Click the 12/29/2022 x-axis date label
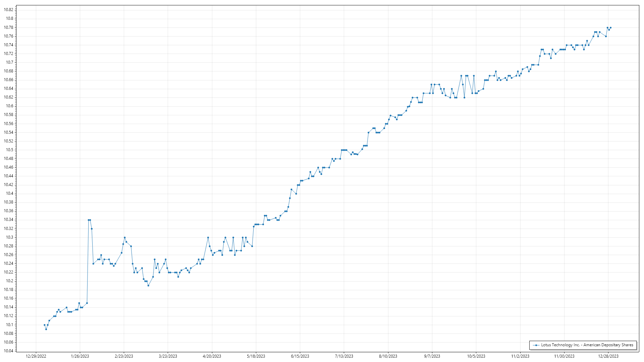This screenshot has width=644, height=362. coord(36,356)
